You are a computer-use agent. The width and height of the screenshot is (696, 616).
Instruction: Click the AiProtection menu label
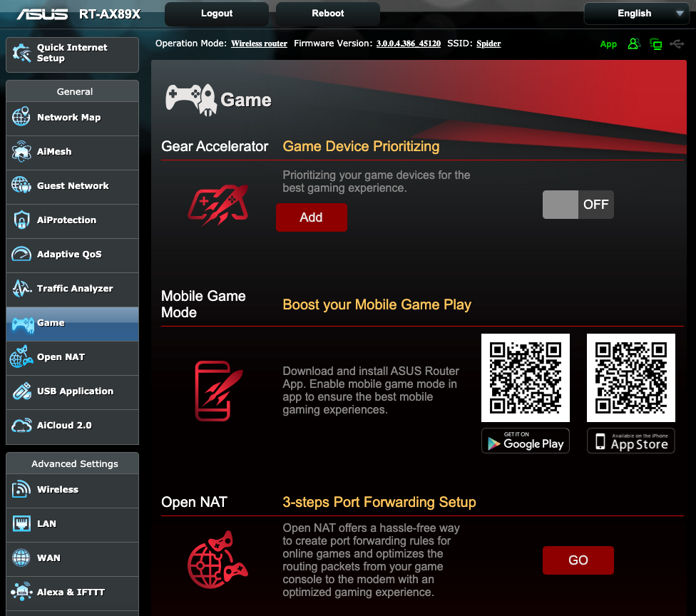click(66, 220)
